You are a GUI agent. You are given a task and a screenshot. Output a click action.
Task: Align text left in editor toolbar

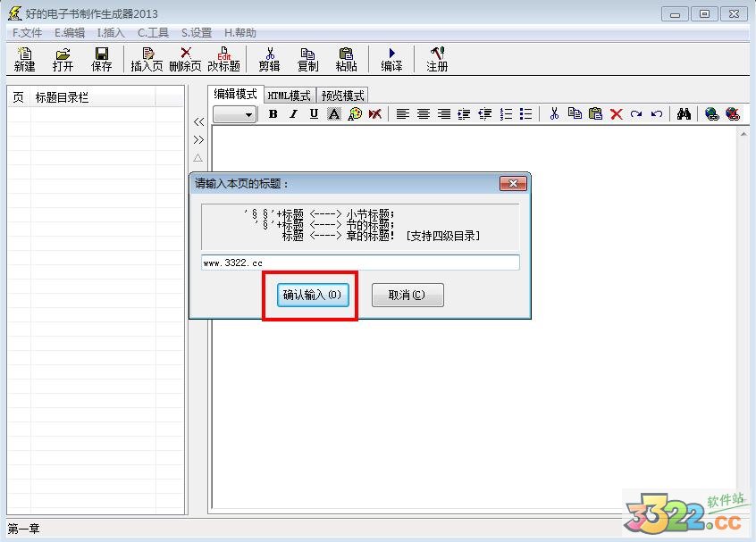[x=403, y=114]
